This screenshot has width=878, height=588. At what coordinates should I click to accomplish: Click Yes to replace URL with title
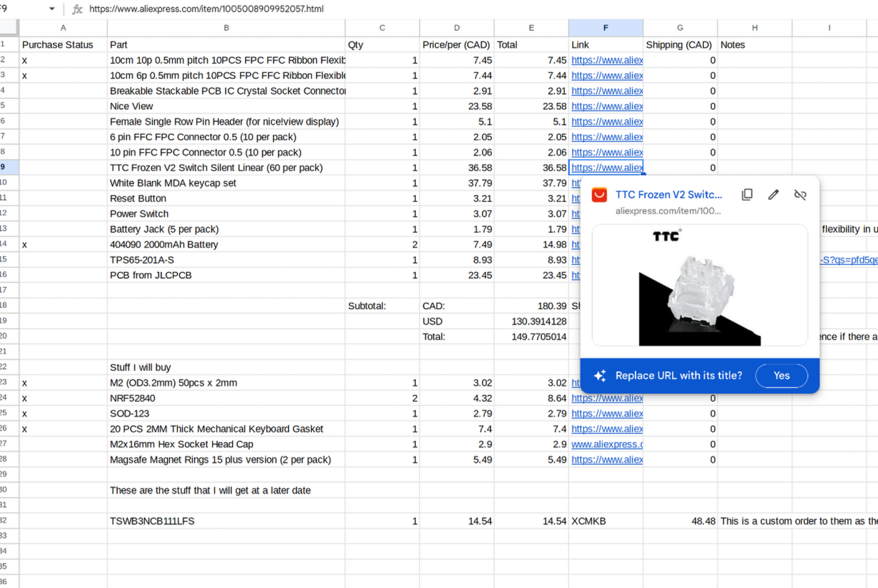(781, 375)
